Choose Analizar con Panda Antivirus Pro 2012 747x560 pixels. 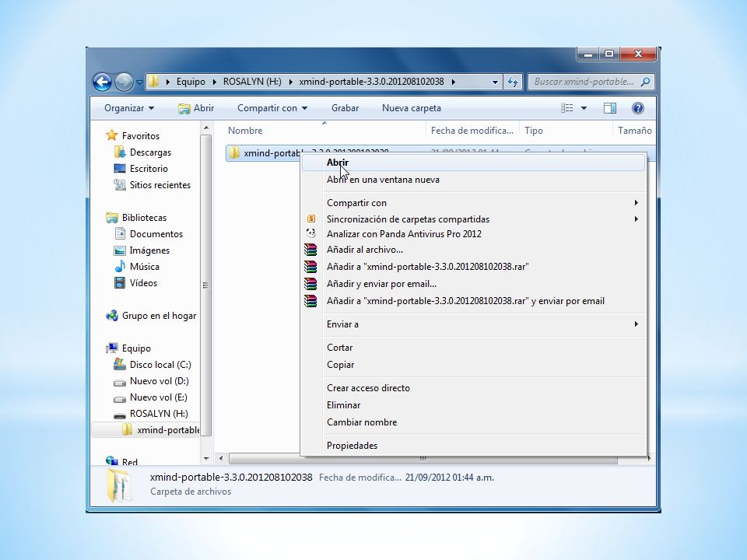[x=474, y=234]
